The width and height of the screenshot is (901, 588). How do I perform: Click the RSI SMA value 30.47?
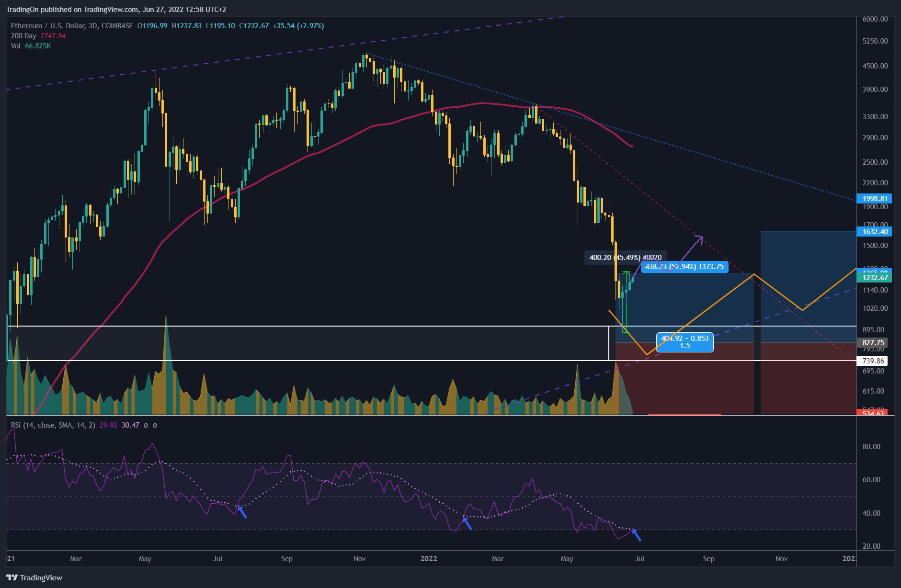pyautogui.click(x=130, y=425)
